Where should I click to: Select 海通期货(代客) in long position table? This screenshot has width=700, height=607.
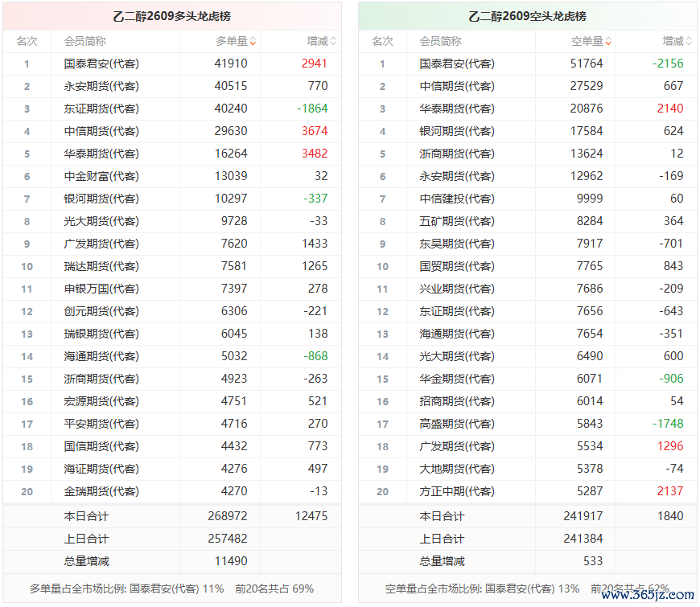(x=101, y=356)
